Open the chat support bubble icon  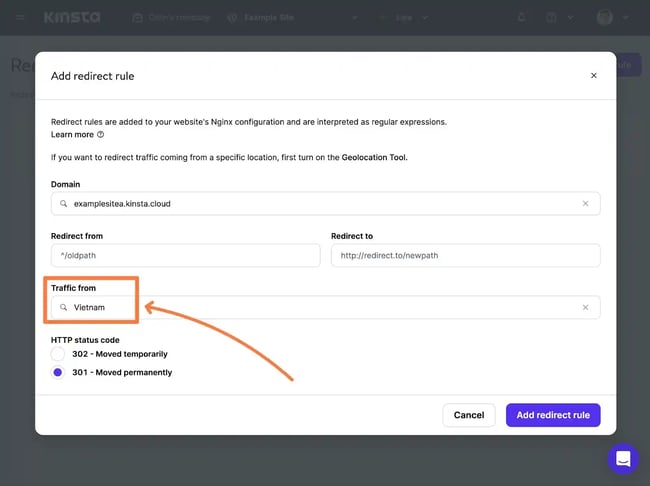[x=622, y=459]
